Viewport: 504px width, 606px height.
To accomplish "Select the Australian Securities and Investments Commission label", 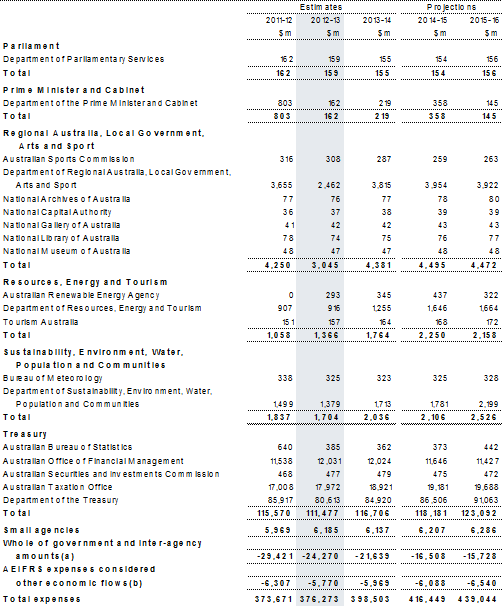I will [111, 474].
